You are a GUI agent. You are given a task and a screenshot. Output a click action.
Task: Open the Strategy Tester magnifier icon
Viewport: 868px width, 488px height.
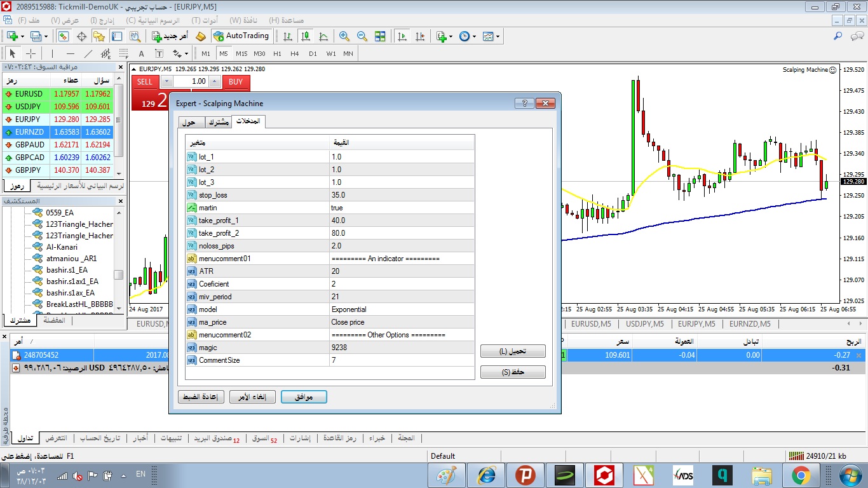click(136, 36)
